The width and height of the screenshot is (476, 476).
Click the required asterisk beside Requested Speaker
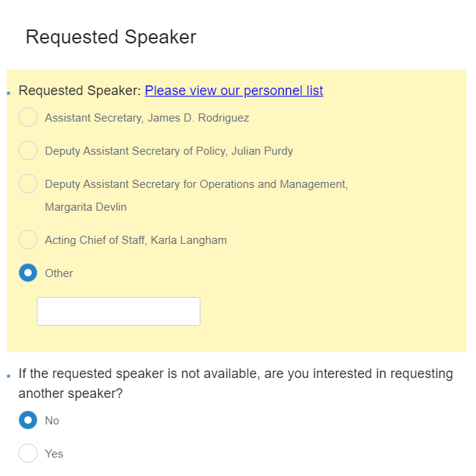tap(9, 94)
